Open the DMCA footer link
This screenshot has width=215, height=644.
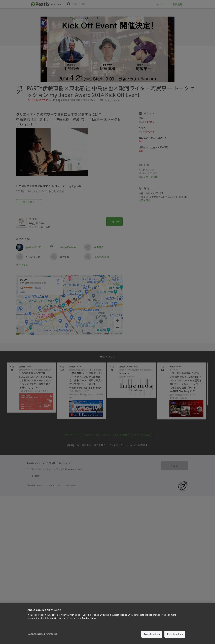coord(40,486)
